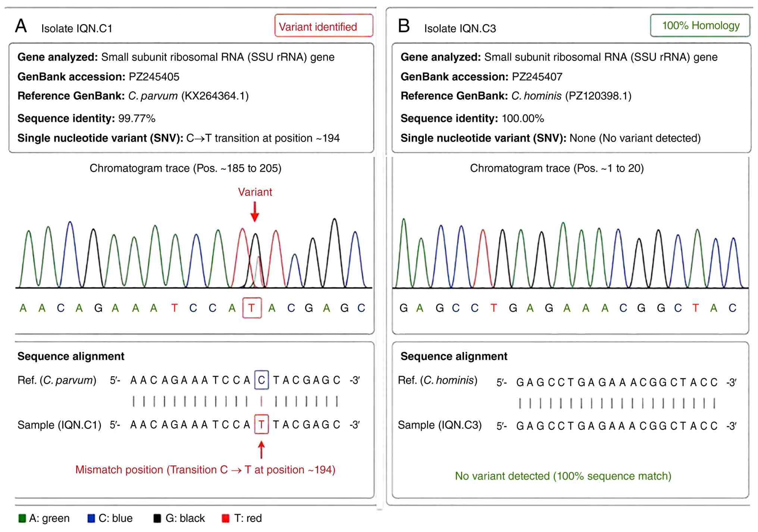
Task: Click the "Sample (IQN.C3)" row label
Action: 440,425
